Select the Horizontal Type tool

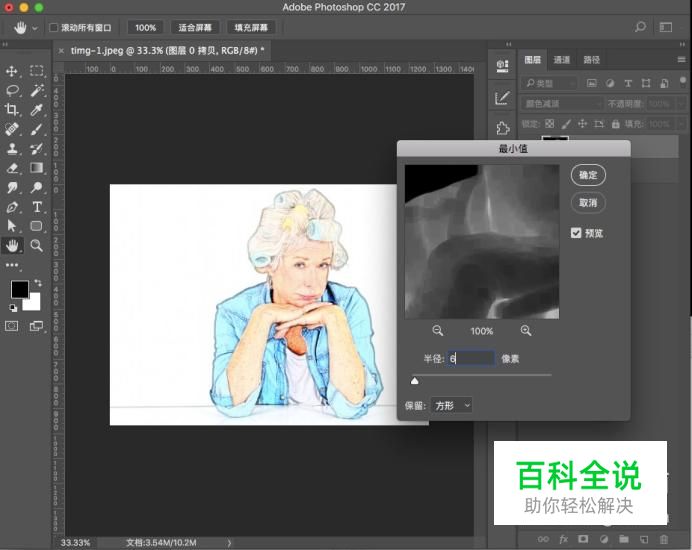(37, 207)
